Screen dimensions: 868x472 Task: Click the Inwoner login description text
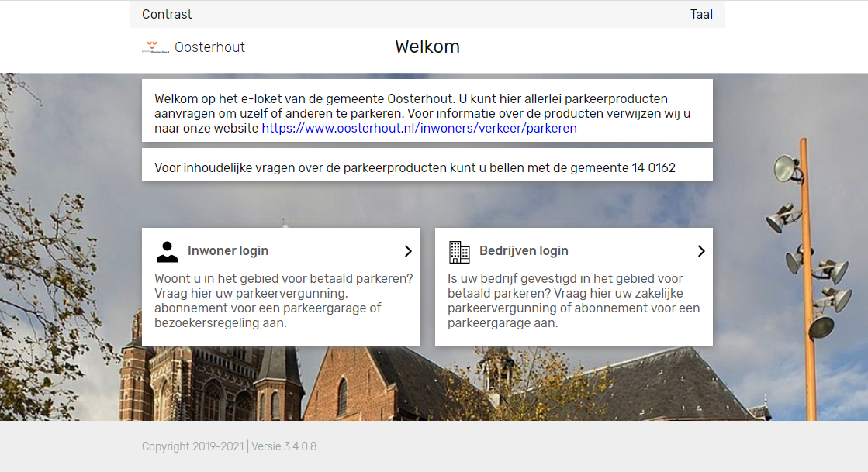pos(283,301)
